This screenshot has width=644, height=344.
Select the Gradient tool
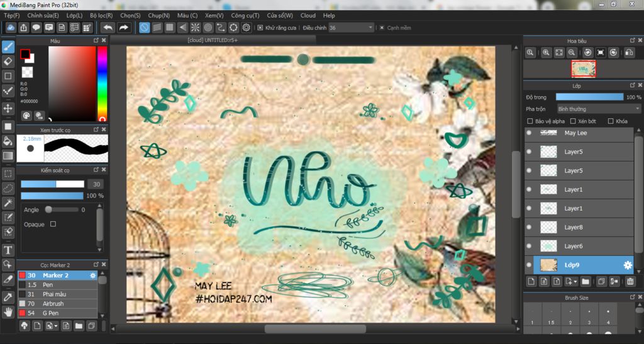click(8, 156)
